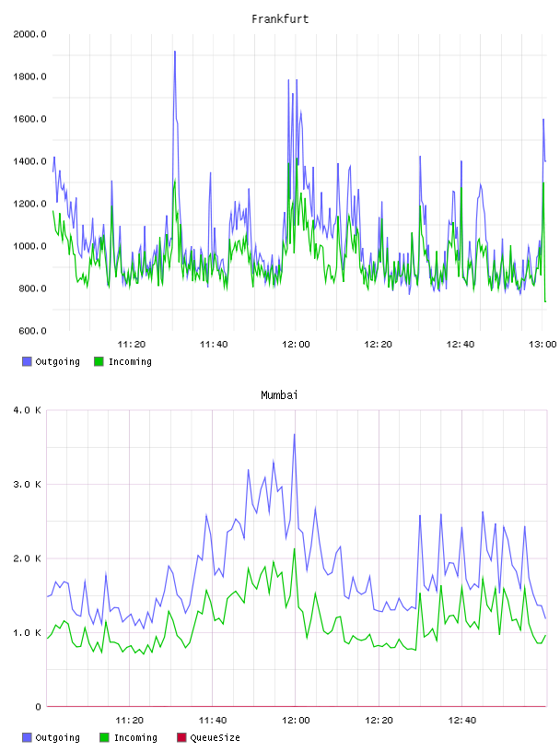Screen dimensions: 560x752
Task: Click the 800.0 y-axis label in Frankfurt chart
Action: 32,288
